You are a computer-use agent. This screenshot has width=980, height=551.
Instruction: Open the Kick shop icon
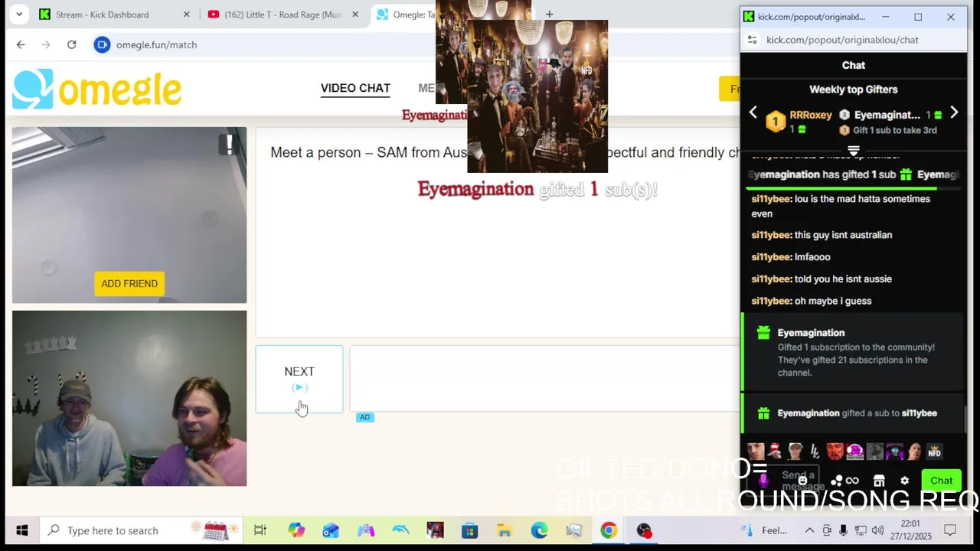click(879, 481)
